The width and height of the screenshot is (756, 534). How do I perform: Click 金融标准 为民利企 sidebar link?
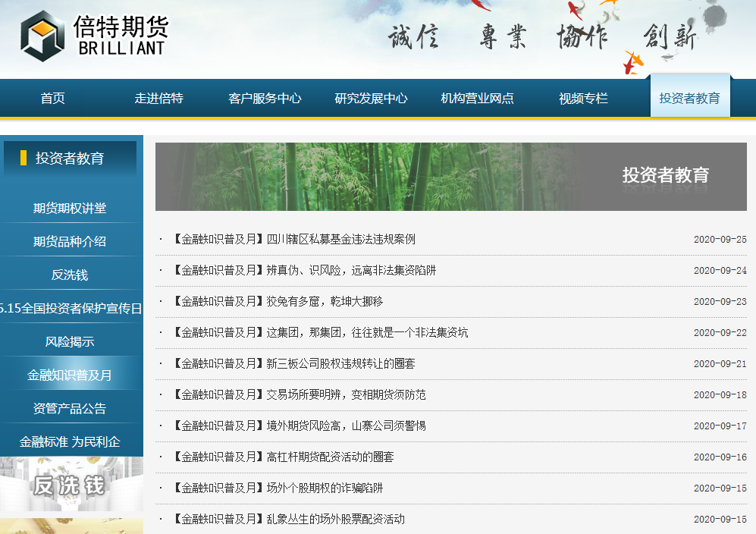70,442
